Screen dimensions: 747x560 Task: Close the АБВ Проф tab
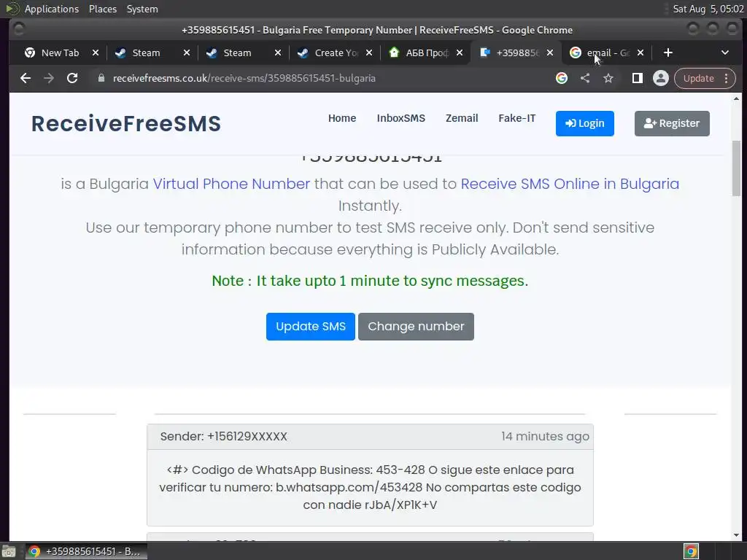pyautogui.click(x=460, y=52)
